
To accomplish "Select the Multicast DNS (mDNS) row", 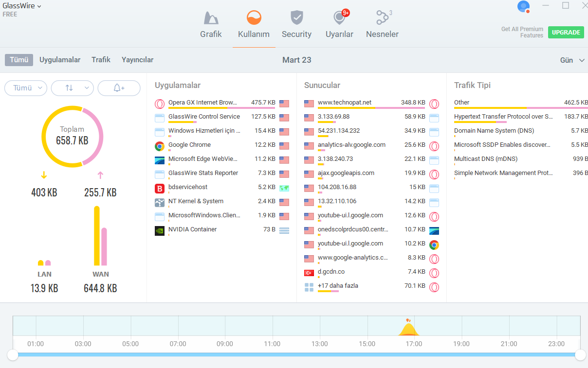I will pyautogui.click(x=520, y=159).
